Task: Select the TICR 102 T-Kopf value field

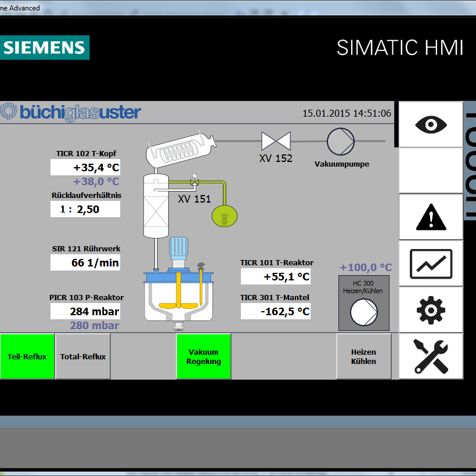Action: (x=85, y=167)
